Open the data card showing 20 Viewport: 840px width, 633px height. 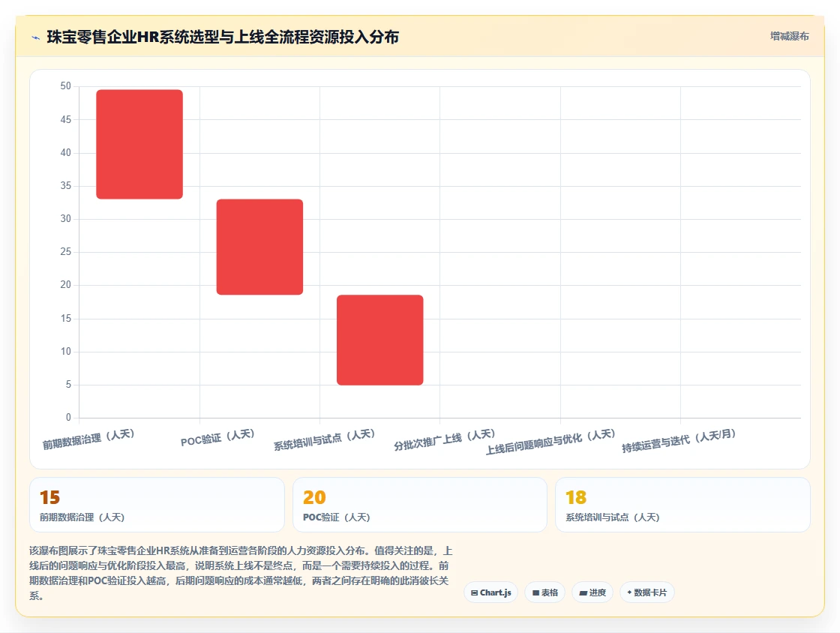[x=420, y=505]
